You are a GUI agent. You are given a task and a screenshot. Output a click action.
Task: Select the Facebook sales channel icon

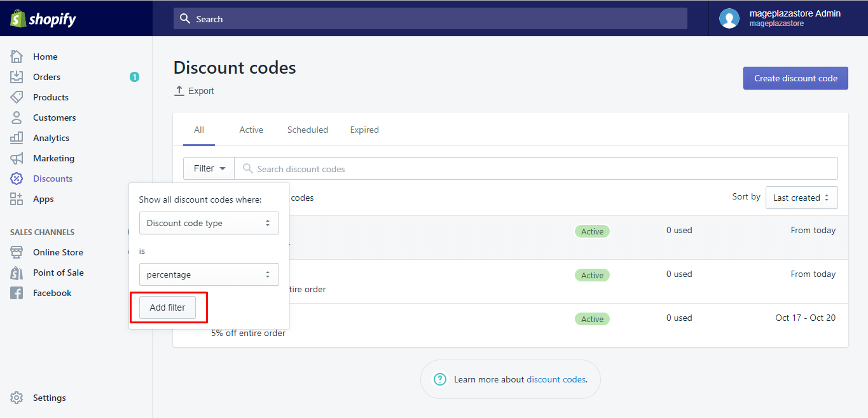pyautogui.click(x=18, y=292)
